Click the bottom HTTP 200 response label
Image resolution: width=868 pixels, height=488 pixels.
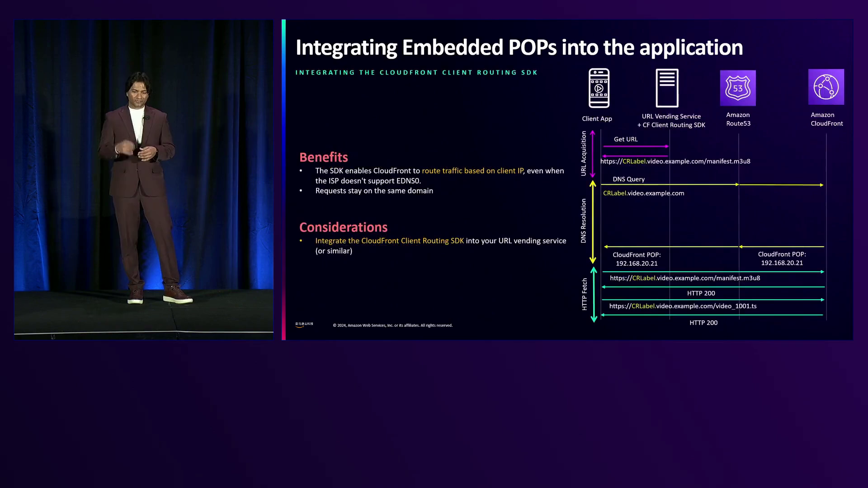pyautogui.click(x=703, y=323)
